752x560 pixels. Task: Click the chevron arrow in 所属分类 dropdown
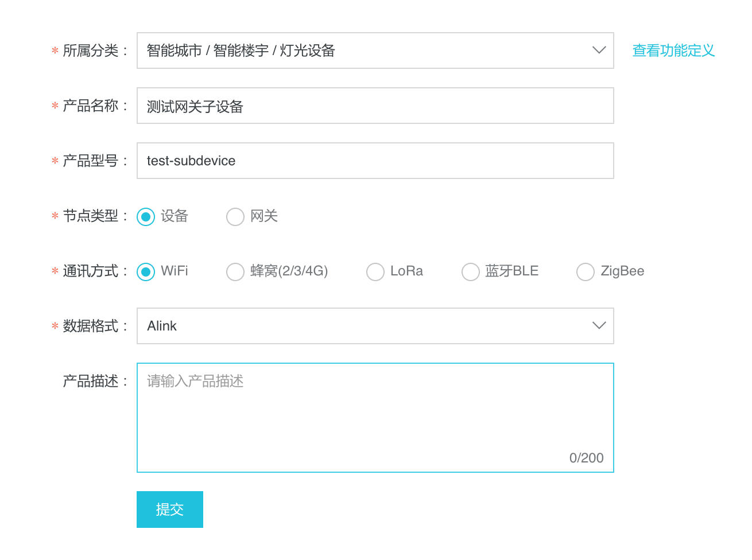[599, 50]
